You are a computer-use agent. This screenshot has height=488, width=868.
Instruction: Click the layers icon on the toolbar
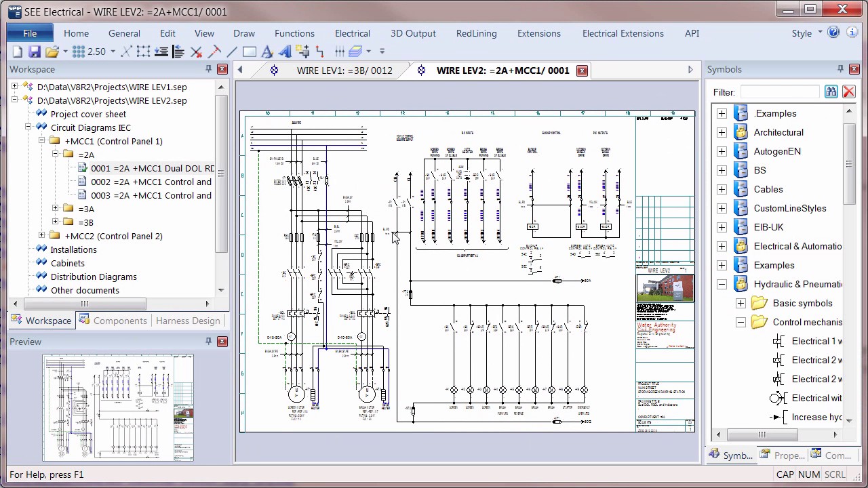[x=357, y=52]
